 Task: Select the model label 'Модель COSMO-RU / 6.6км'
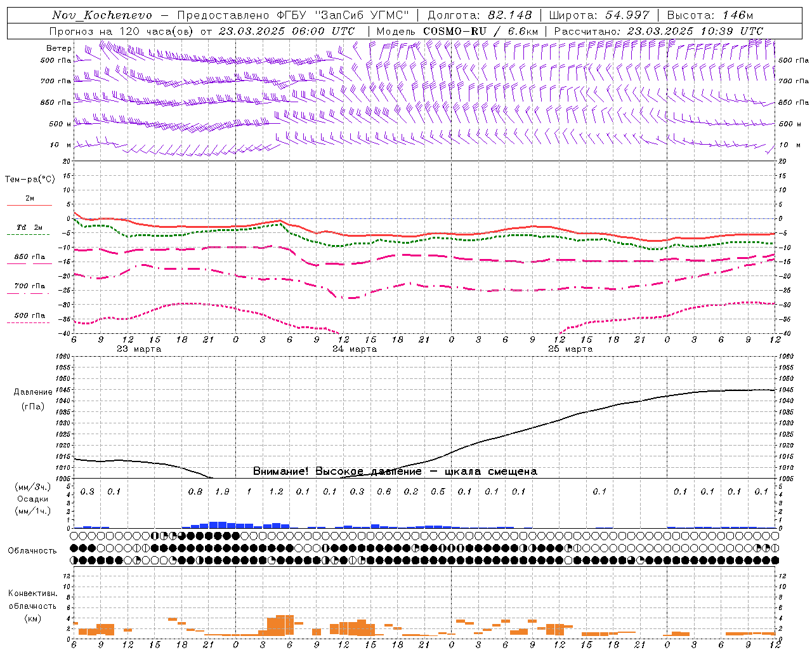(x=457, y=31)
